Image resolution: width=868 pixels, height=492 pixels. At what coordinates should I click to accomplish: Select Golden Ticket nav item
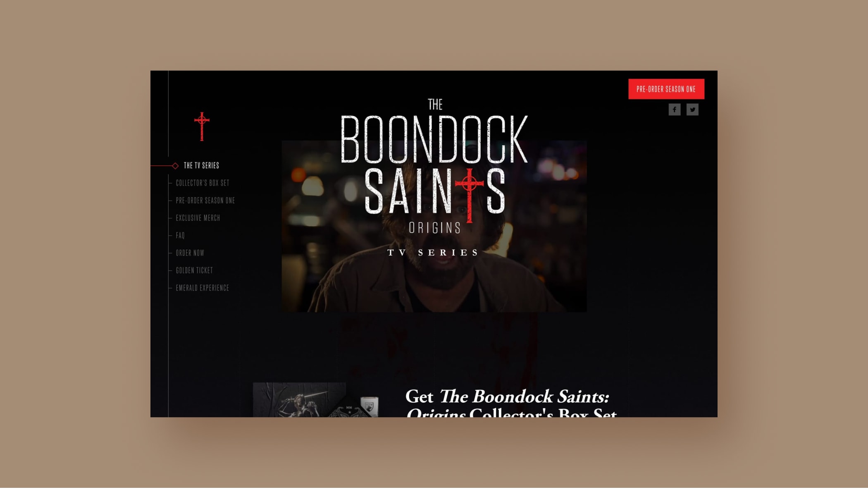click(194, 270)
